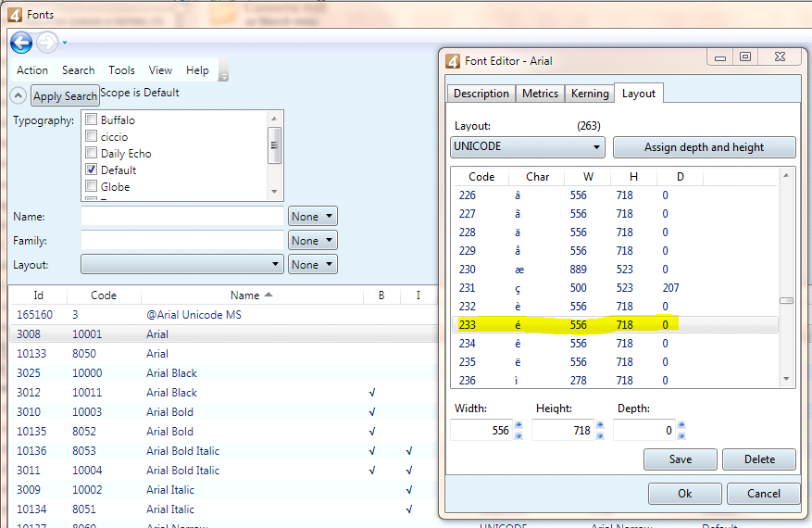Collapse the search panel chevron
812x528 pixels.
coord(19,95)
